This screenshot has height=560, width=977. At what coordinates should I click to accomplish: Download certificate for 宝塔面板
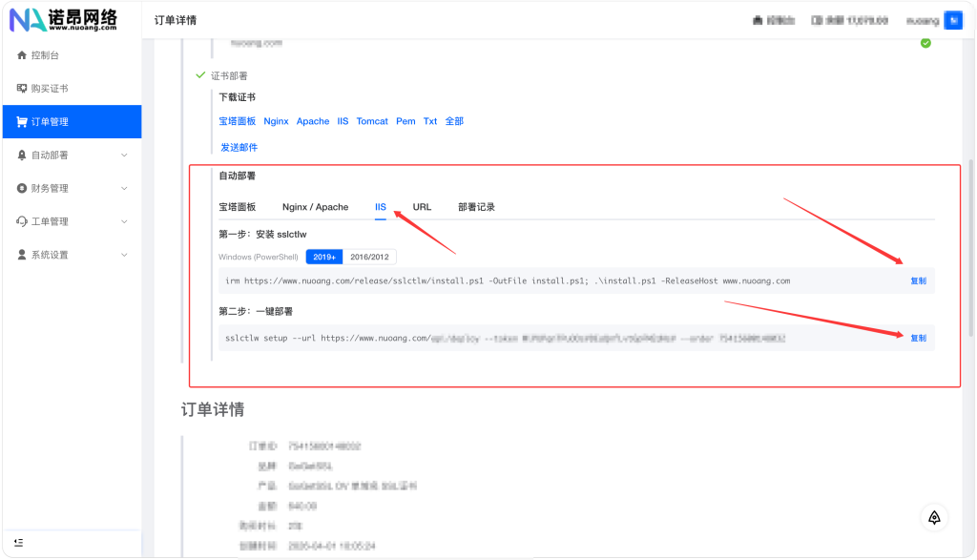238,121
